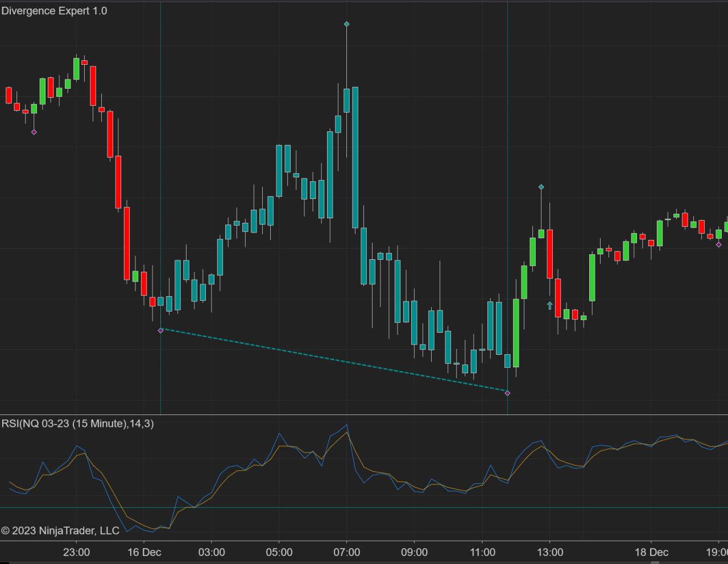Screen dimensions: 728x564
Task: Click the 16 Dec date on time axis
Action: tap(144, 552)
